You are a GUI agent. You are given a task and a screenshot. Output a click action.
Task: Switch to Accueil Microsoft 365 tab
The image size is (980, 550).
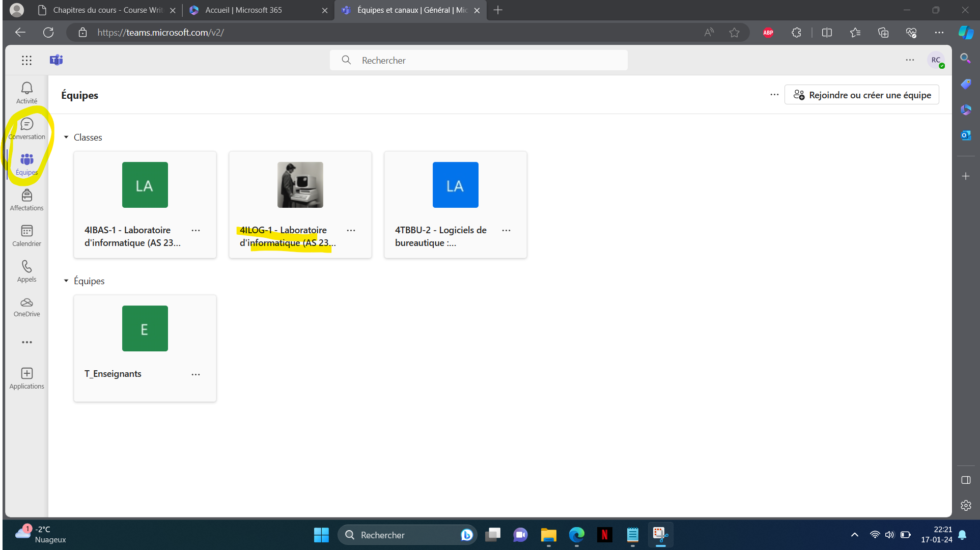[258, 10]
